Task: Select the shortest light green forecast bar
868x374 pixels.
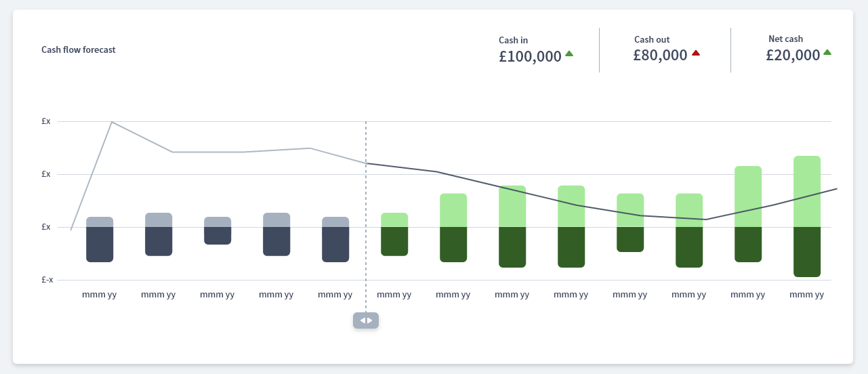Action: coord(394,220)
